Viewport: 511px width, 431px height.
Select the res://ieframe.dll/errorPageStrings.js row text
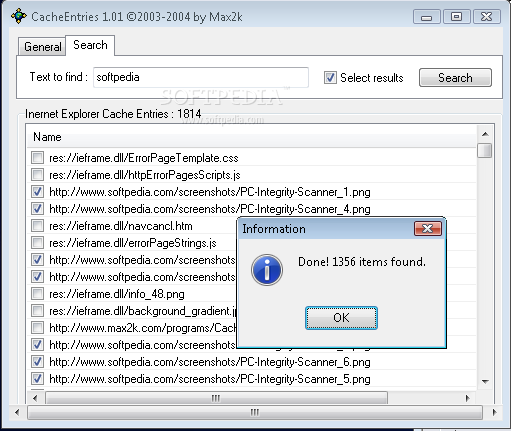(133, 243)
